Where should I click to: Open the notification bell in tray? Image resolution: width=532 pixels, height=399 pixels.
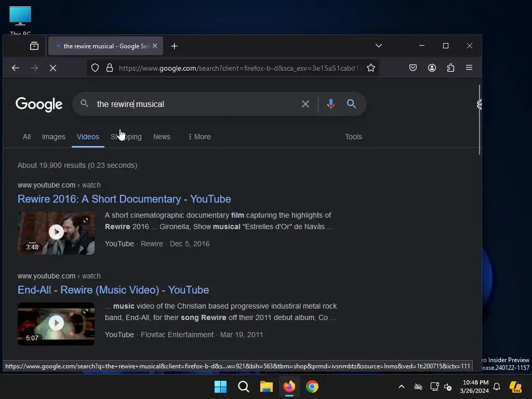coord(497,387)
